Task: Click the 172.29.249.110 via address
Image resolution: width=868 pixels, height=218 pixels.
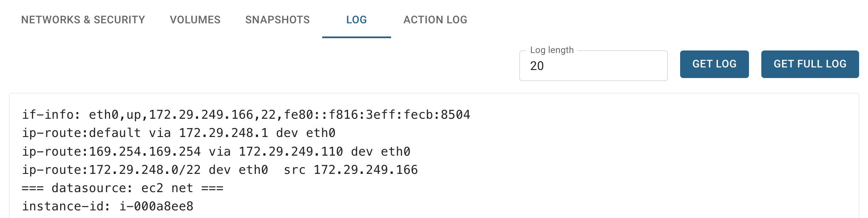Action: tap(291, 151)
